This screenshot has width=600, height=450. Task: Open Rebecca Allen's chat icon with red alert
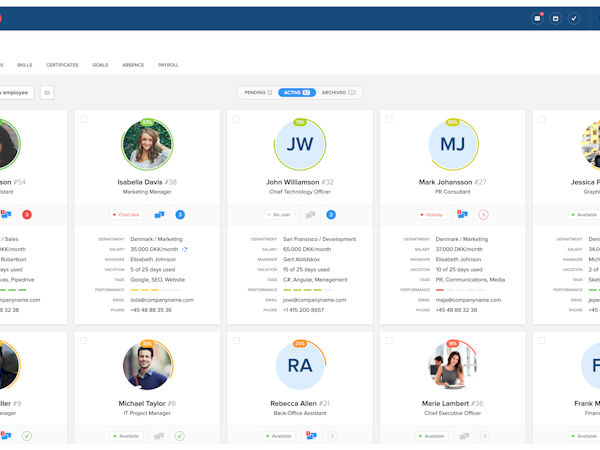pos(311,435)
